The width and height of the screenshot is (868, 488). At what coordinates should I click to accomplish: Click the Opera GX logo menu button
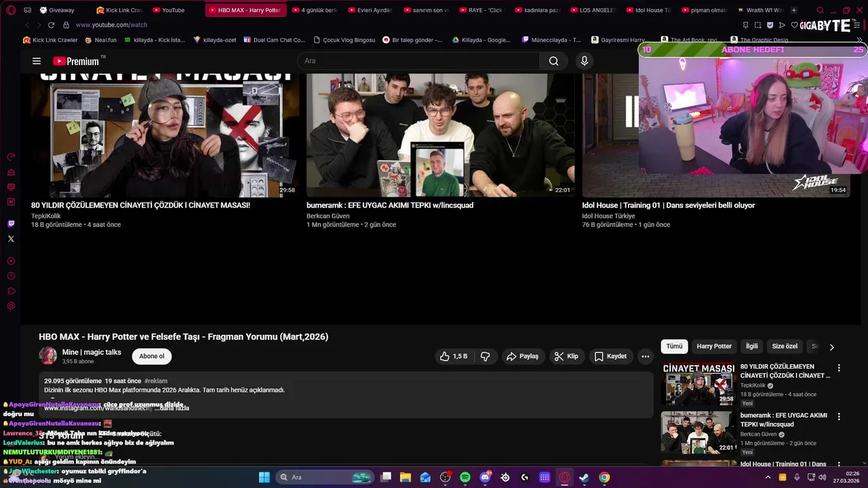11,10
